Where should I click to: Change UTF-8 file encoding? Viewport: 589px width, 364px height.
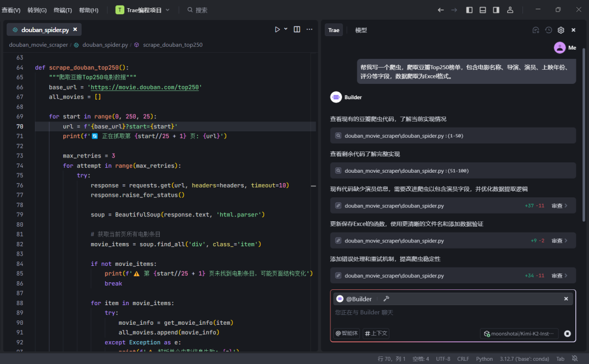(443, 359)
